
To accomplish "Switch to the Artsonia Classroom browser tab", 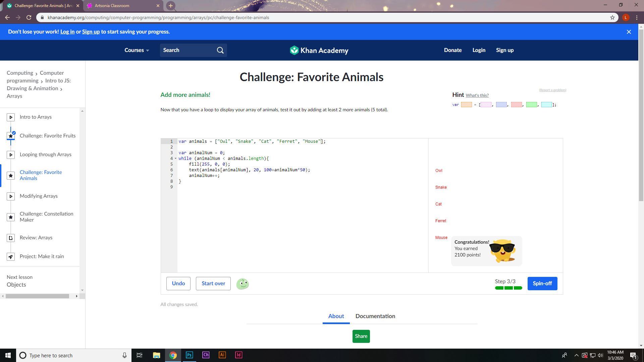I will click(x=112, y=6).
